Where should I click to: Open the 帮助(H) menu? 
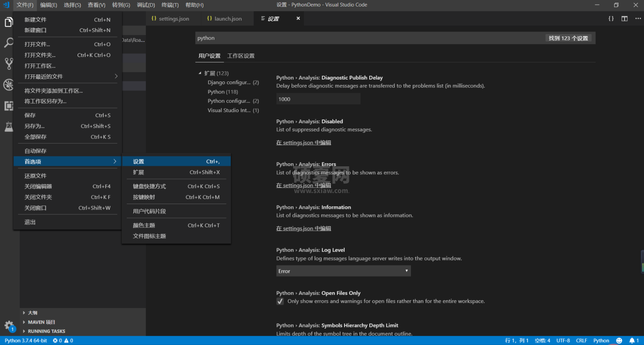pos(195,5)
